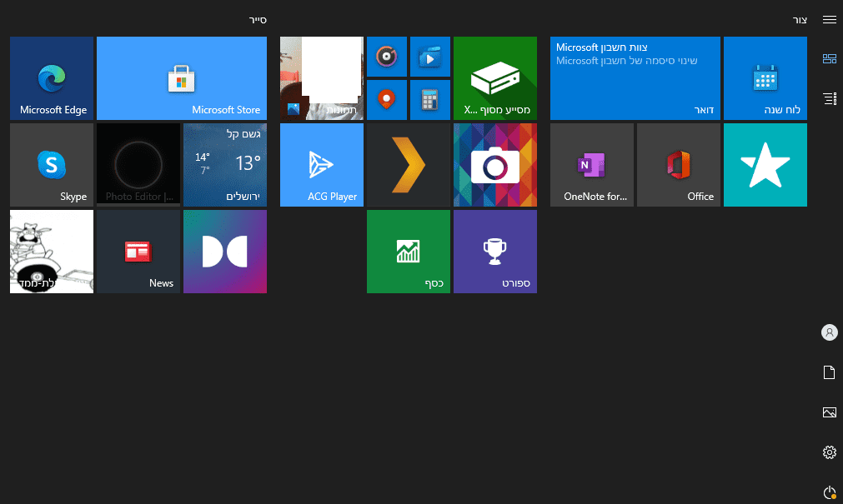The height and width of the screenshot is (504, 843).
Task: Open the Photo Editor tile
Action: [138, 165]
